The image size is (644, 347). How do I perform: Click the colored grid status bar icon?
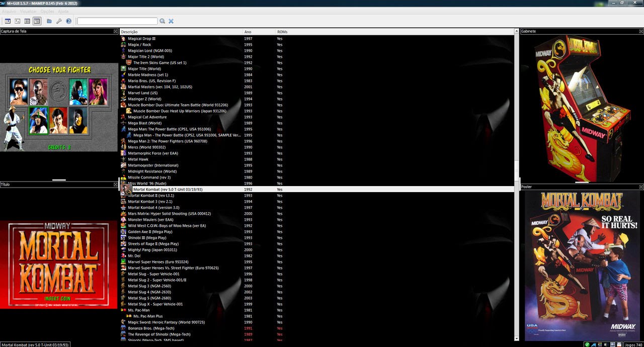[x=600, y=344]
